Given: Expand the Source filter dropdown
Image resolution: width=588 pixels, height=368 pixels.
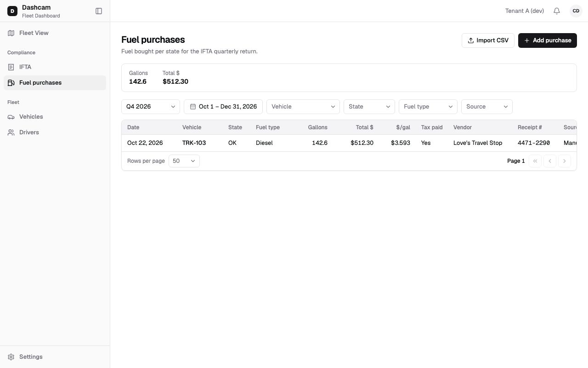Looking at the screenshot, I should (x=487, y=107).
